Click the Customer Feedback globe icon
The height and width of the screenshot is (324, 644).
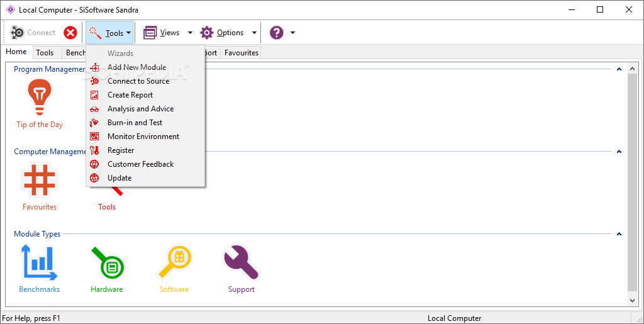coord(94,164)
